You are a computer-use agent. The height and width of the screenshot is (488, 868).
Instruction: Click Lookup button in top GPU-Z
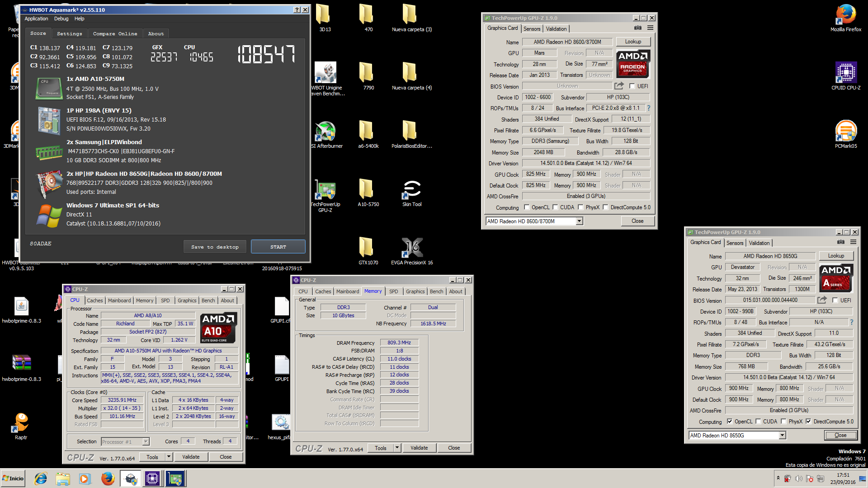633,42
